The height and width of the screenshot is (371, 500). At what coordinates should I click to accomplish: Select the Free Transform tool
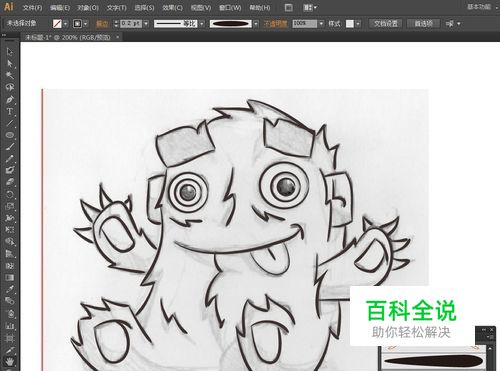[10, 230]
